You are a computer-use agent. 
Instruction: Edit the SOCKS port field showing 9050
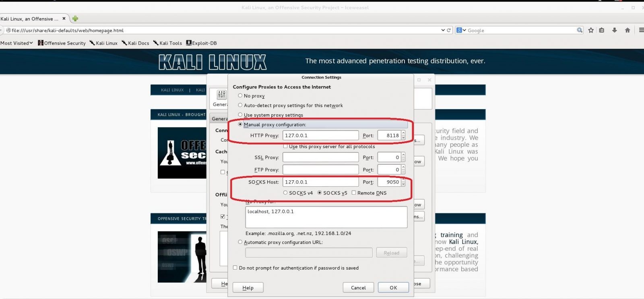[x=389, y=182]
